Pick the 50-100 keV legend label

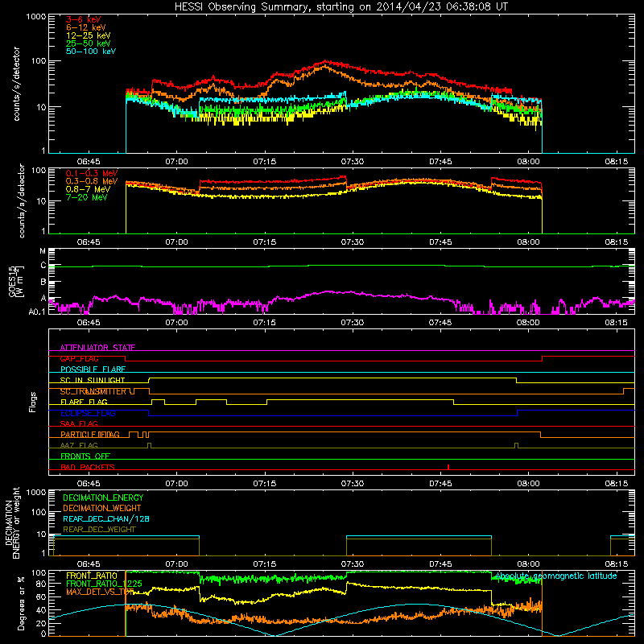[x=91, y=52]
